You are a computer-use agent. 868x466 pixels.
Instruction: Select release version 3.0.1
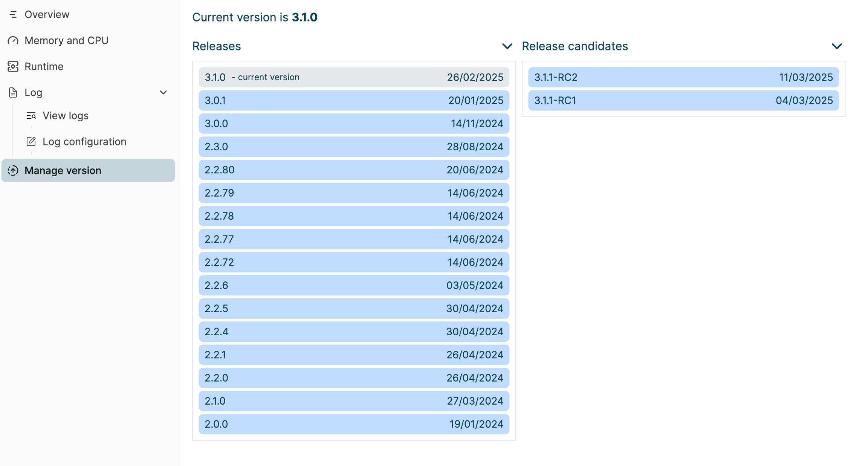pos(353,101)
